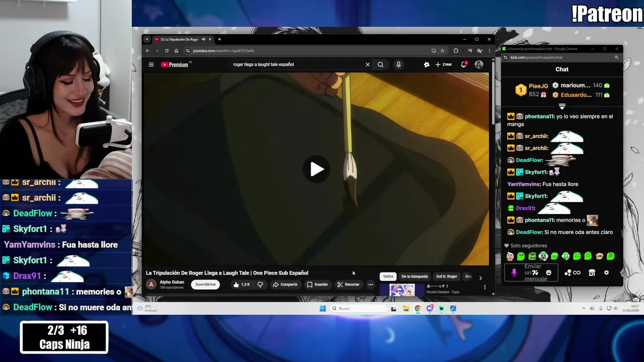The image size is (644, 362).
Task: Click the sparkle icon beside Crear
Action: tap(427, 64)
